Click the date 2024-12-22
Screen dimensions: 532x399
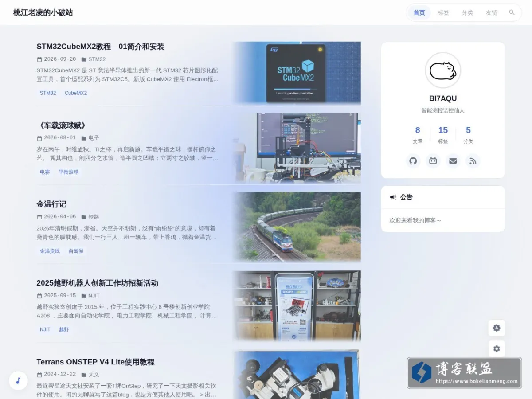point(60,375)
